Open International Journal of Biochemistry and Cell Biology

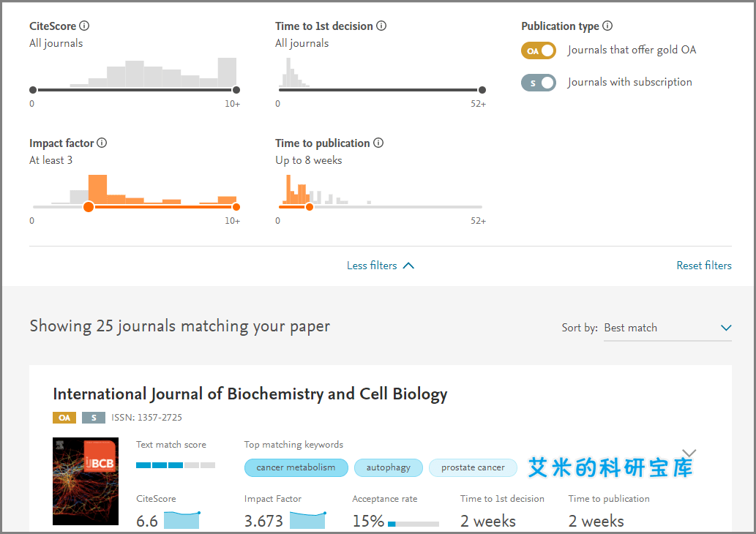tap(250, 394)
